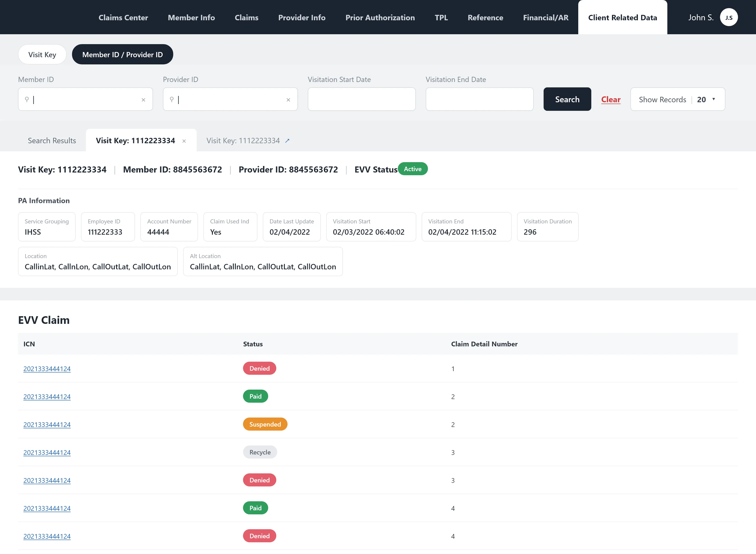Click the Employee ID 111222333 card

point(108,227)
